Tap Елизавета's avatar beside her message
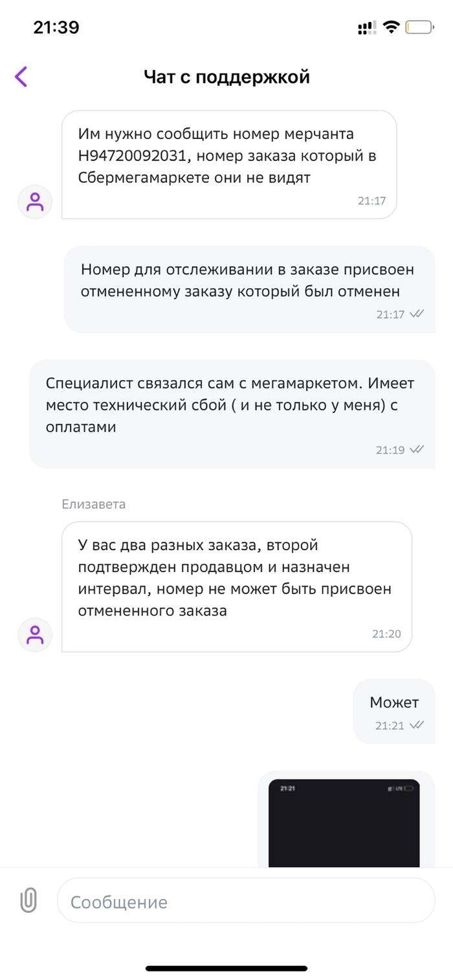Viewport: 453px width, 980px height. click(x=35, y=634)
